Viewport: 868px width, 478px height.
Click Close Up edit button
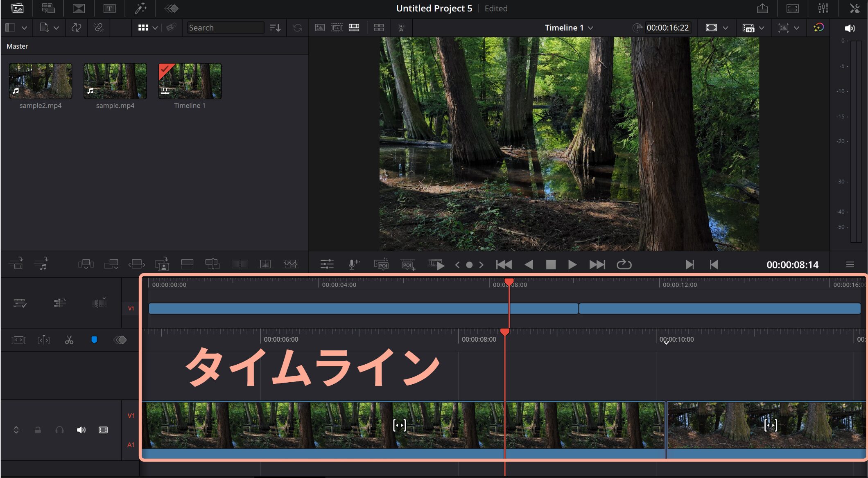coord(162,264)
